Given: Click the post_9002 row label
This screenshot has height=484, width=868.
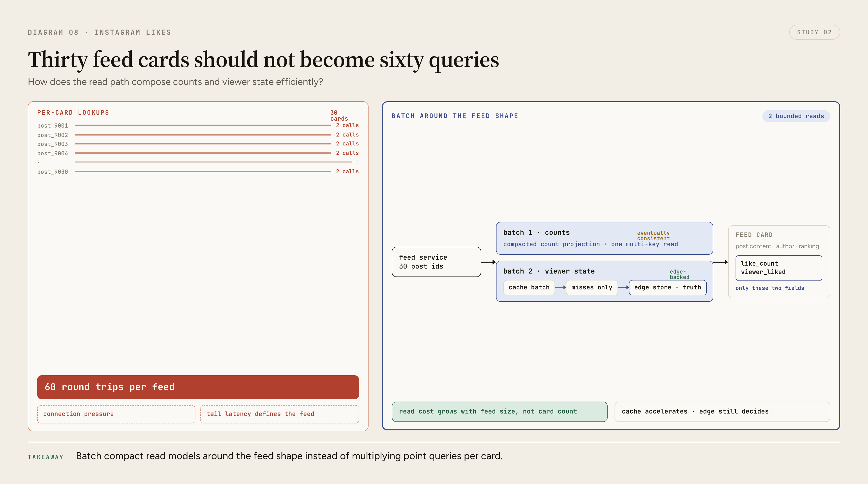Looking at the screenshot, I should pos(53,135).
